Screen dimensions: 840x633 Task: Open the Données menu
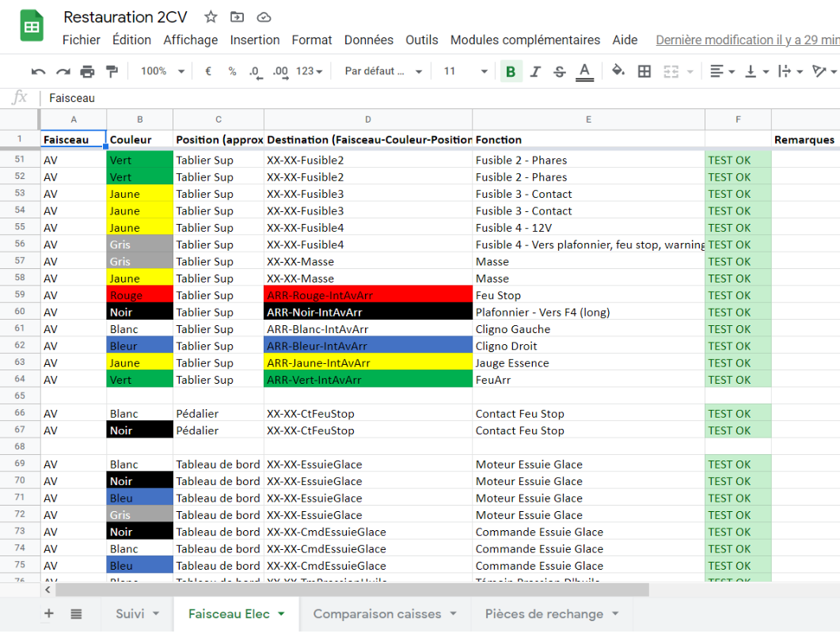click(368, 40)
